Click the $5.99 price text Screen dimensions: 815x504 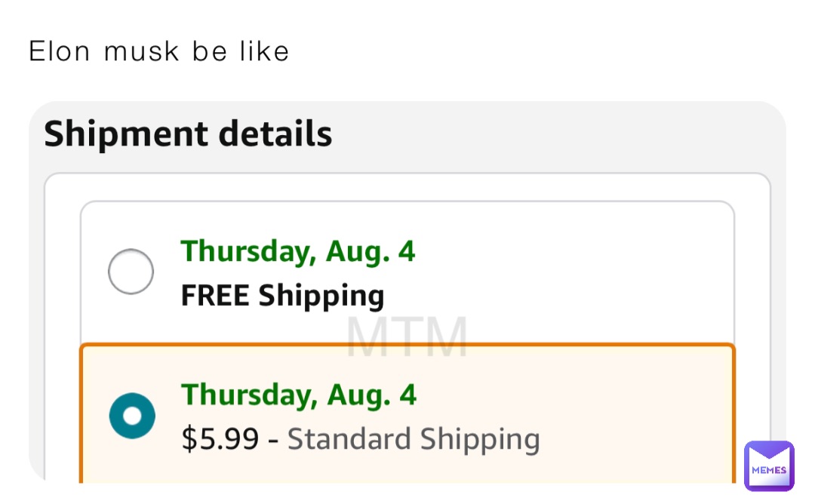220,438
